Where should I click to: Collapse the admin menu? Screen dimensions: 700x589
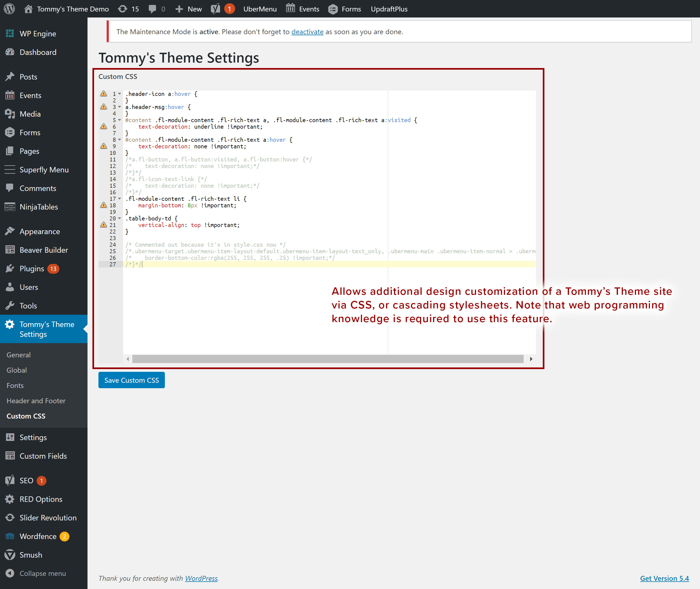coord(42,573)
